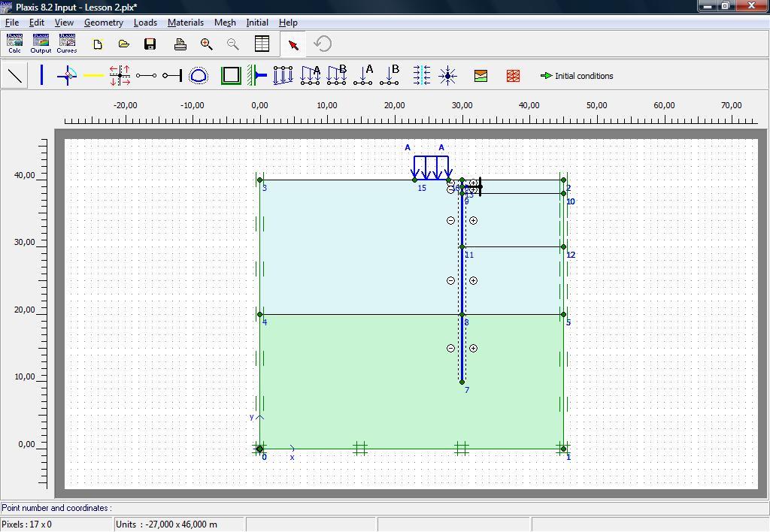Click the greyed zoom out magnifier
This screenshot has height=532, width=770.
click(233, 44)
